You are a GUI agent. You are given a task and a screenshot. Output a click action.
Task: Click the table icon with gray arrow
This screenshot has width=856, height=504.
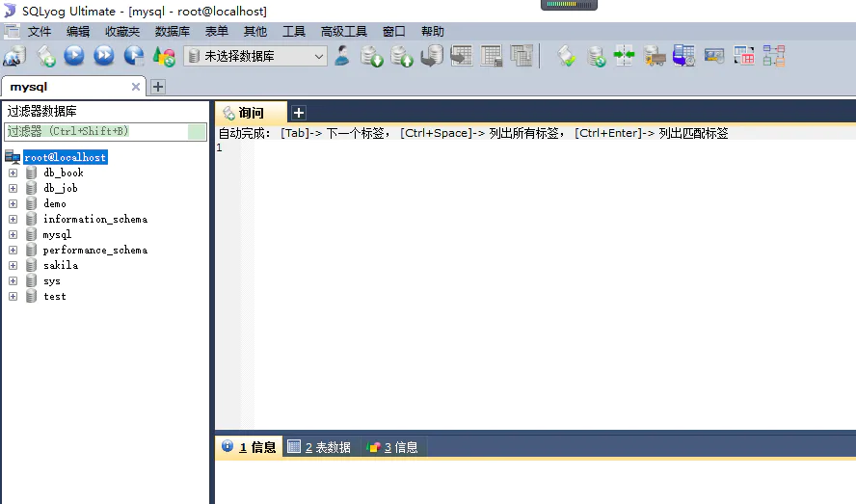pyautogui.click(x=462, y=56)
